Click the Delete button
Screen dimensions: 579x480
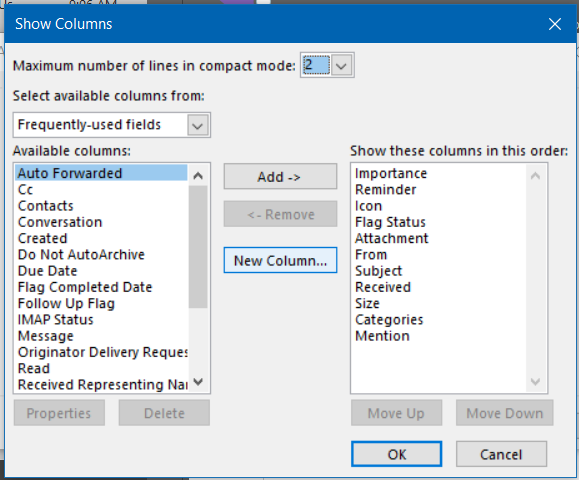pyautogui.click(x=164, y=413)
